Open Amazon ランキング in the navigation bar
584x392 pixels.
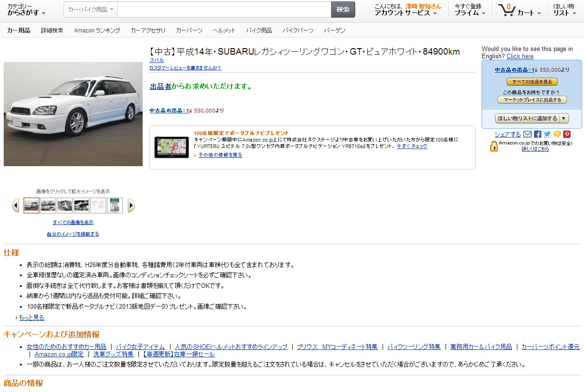97,30
